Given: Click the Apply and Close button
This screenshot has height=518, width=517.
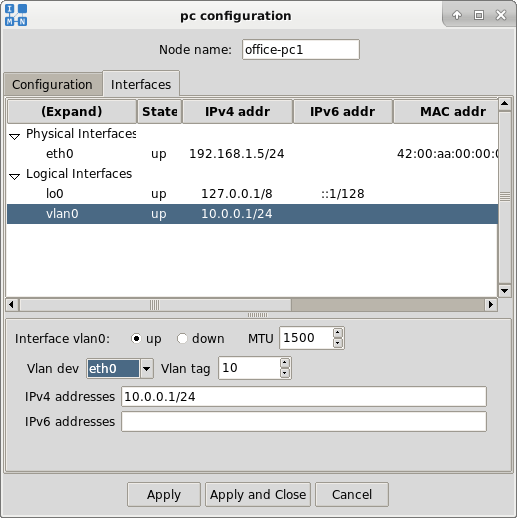Looking at the screenshot, I should tap(258, 495).
